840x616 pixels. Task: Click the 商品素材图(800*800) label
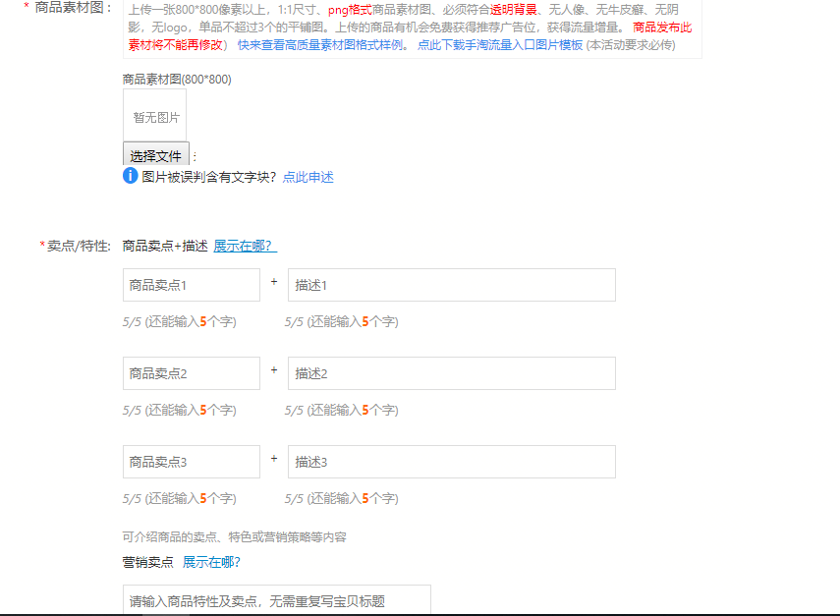coord(177,80)
